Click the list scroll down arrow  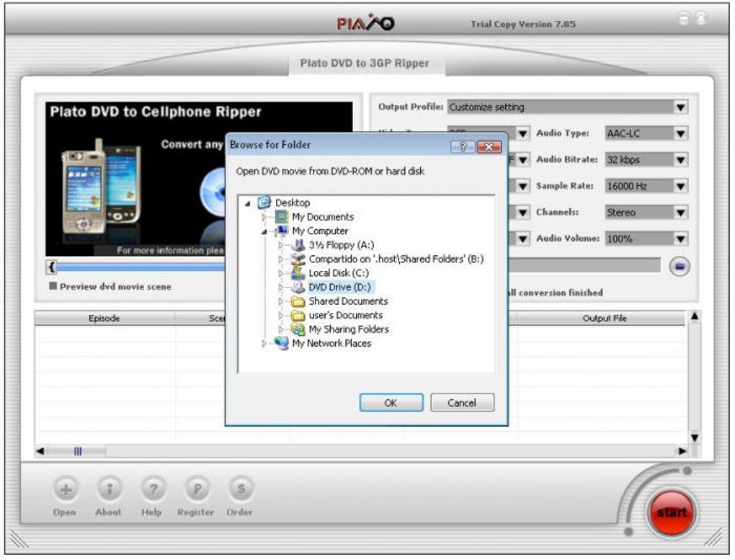point(695,437)
